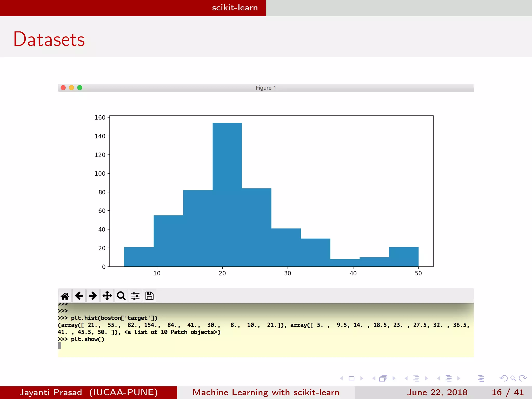Click the stacked frames navigation icon
The height and width of the screenshot is (399, 532).
383,378
